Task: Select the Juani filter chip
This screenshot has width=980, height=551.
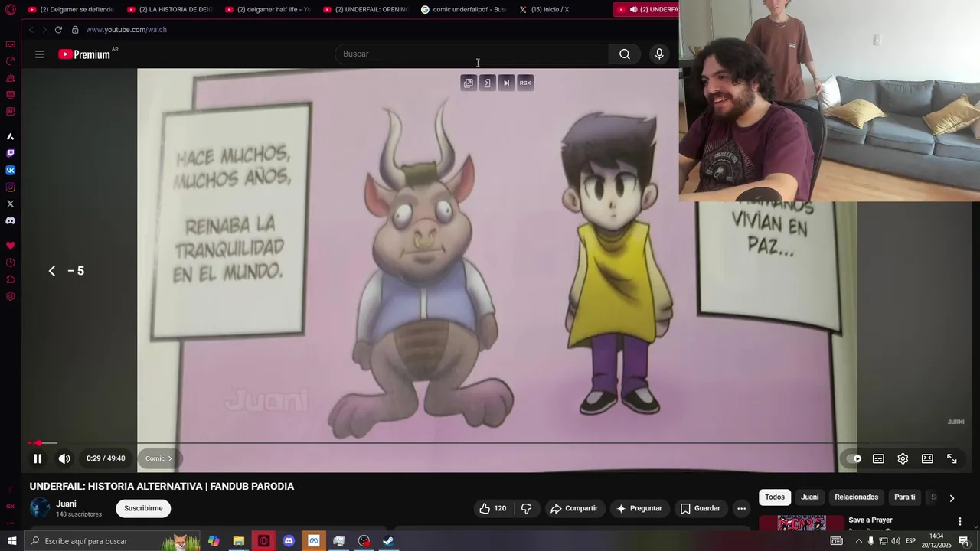Action: [x=809, y=497]
